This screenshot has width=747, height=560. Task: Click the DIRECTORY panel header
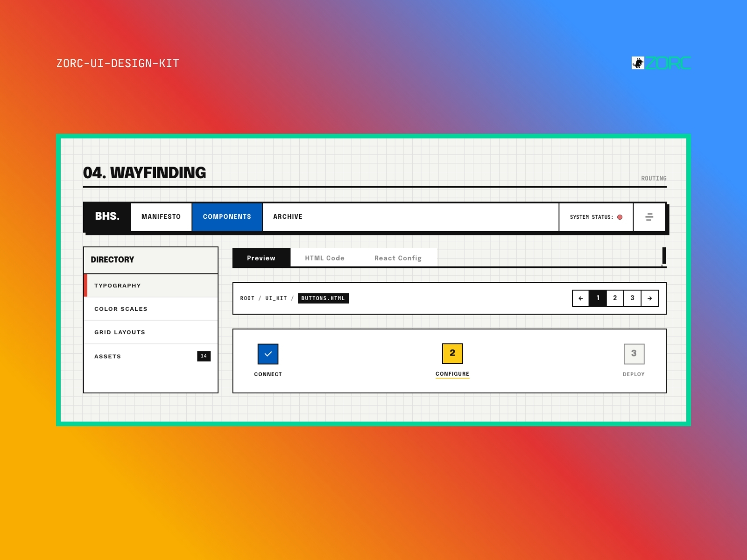pyautogui.click(x=151, y=260)
